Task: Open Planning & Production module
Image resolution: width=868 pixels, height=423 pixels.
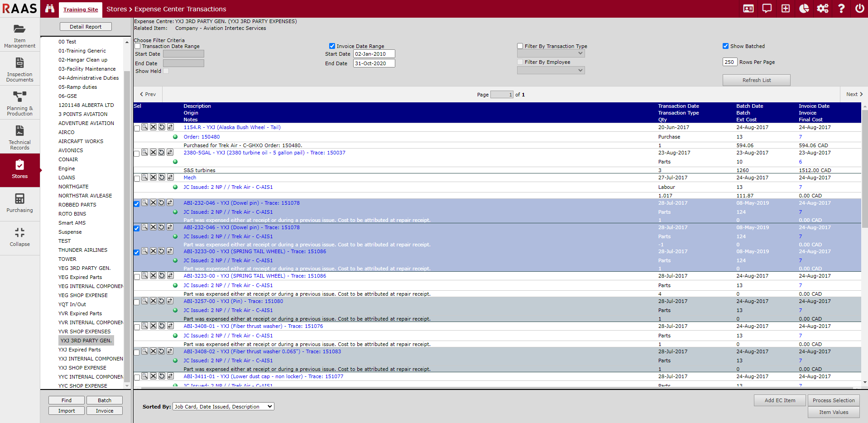Action: pos(19,103)
